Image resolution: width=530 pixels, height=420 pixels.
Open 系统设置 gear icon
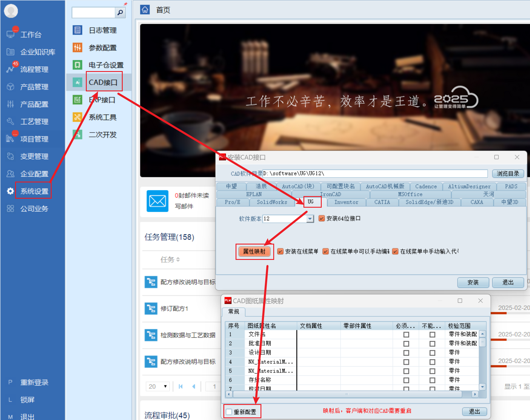tap(10, 191)
